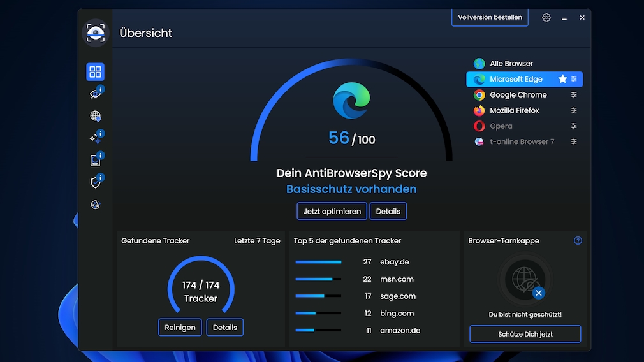Screen dimensions: 644x362
Task: Select Opera in the browser list
Action: point(525,126)
